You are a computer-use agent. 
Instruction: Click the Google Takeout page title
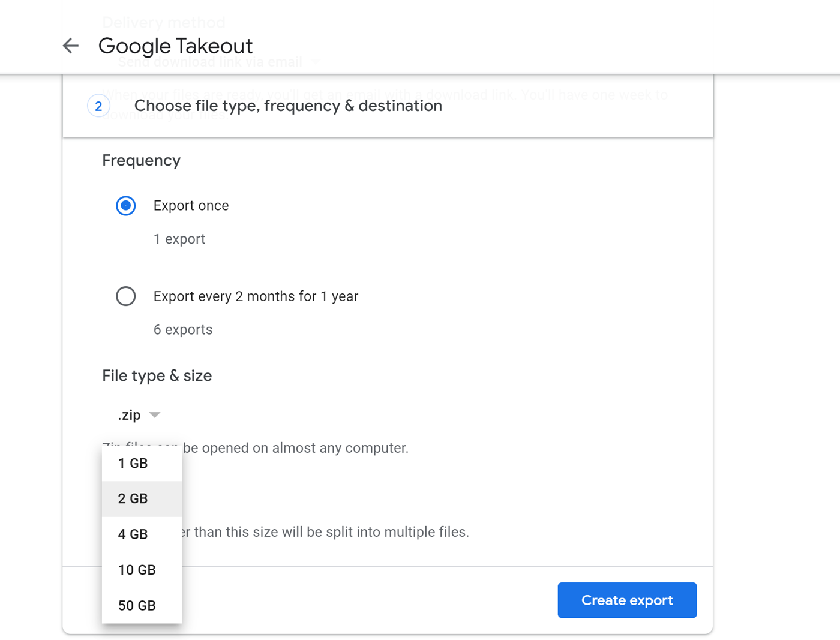175,46
